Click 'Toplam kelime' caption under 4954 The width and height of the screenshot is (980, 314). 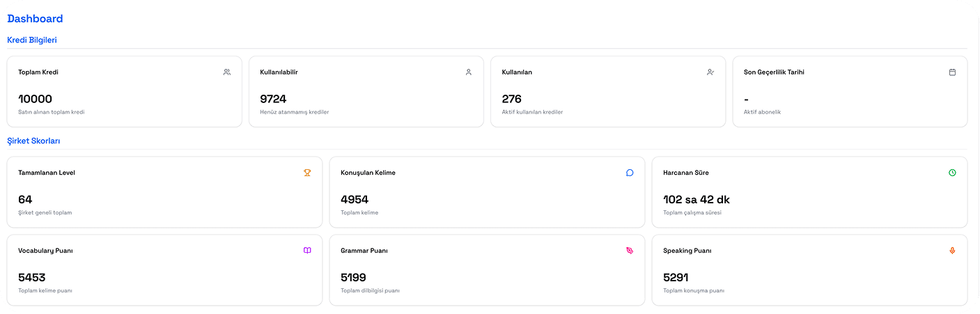coord(359,212)
